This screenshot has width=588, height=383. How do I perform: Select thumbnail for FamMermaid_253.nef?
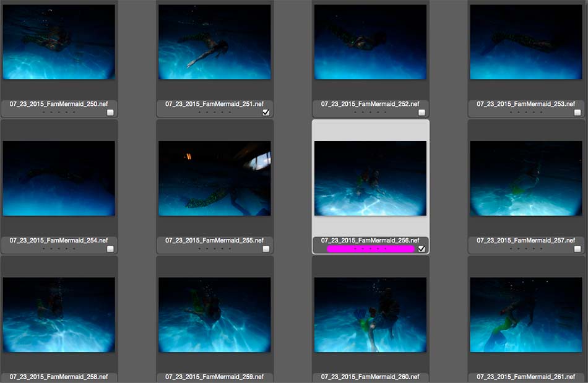point(526,42)
